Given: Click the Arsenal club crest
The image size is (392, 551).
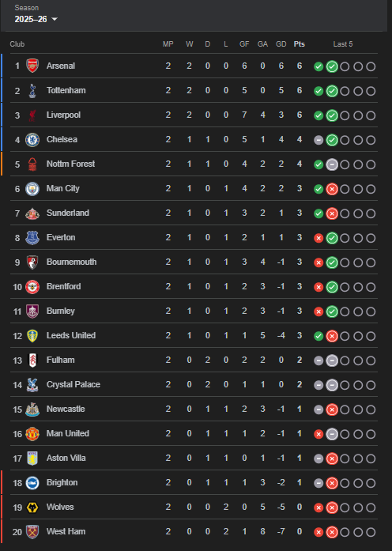Looking at the screenshot, I should [32, 66].
